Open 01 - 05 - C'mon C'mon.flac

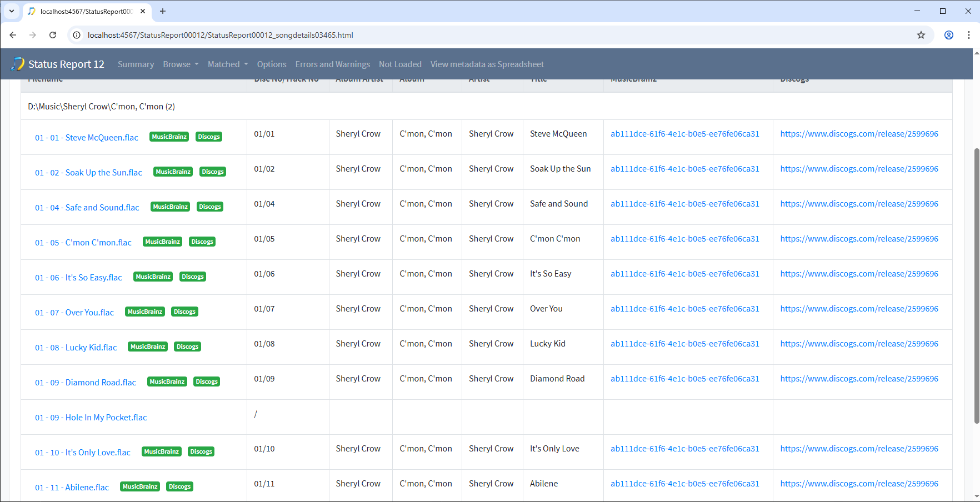tap(83, 243)
